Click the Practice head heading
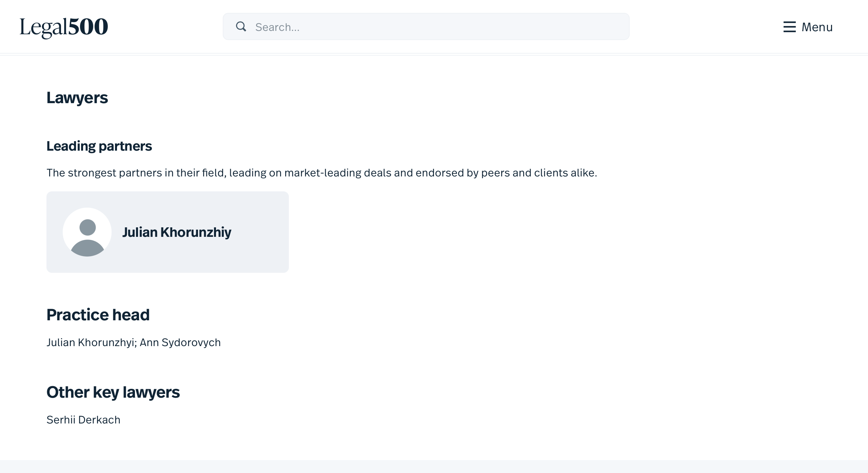The width and height of the screenshot is (868, 473). pyautogui.click(x=98, y=315)
